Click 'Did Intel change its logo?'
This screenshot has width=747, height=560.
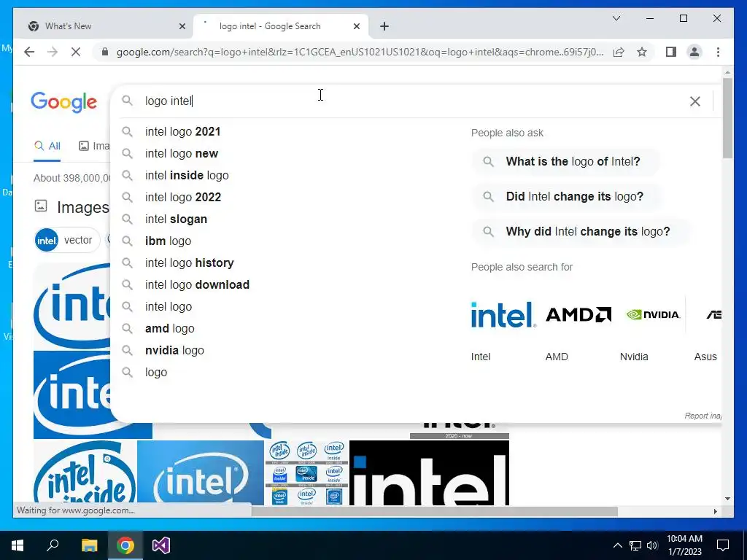[x=567, y=196]
